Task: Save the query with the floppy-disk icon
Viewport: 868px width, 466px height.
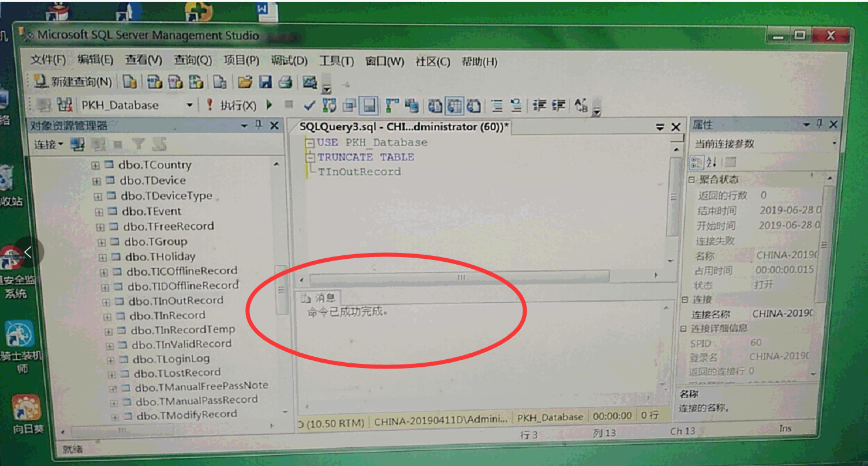Action: [265, 82]
